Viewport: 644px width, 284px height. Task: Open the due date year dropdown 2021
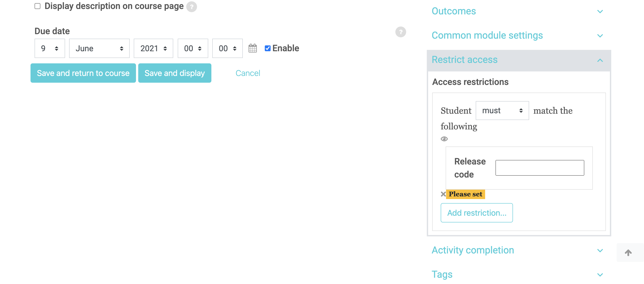(x=153, y=48)
